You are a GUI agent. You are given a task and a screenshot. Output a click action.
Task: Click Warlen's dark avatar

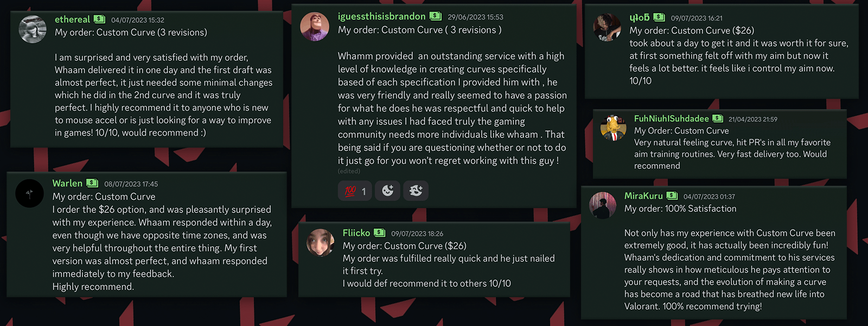[29, 193]
